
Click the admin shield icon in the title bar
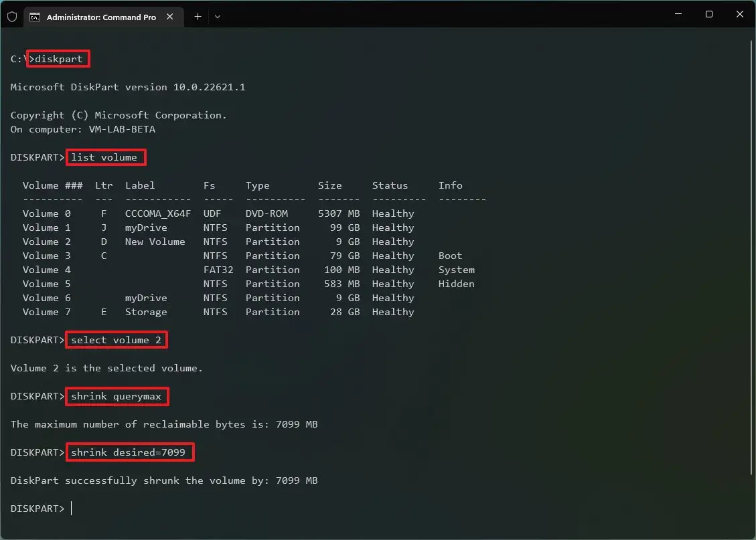coord(11,17)
